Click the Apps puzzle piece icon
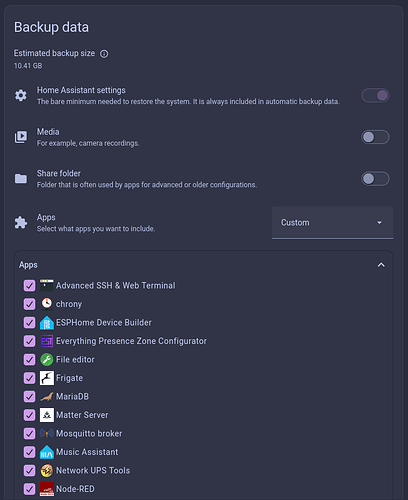Screen dimensions: 408x500 pos(21,223)
